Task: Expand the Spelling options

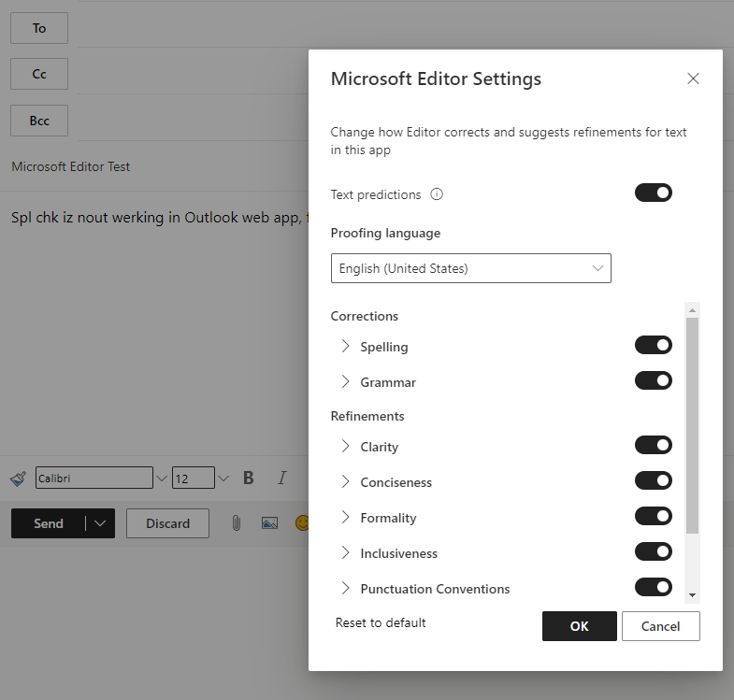Action: (x=345, y=346)
